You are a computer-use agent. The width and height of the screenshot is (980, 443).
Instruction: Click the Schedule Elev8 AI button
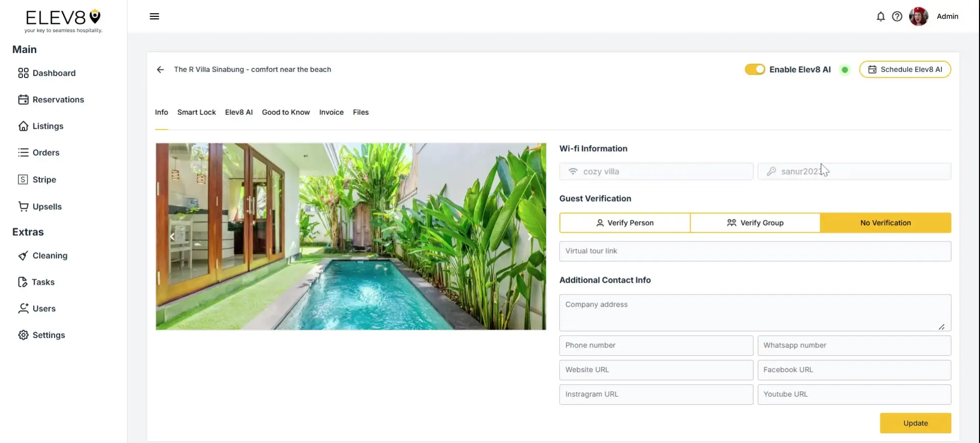(904, 69)
